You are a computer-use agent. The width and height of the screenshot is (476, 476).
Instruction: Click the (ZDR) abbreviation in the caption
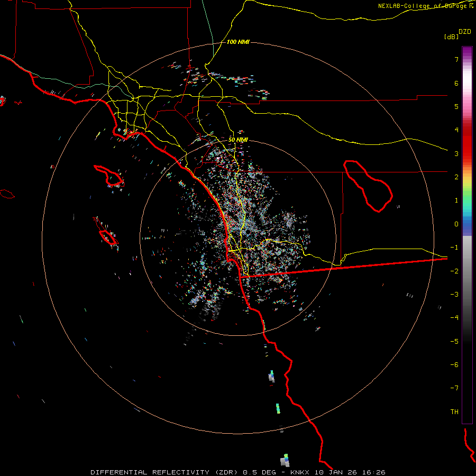coord(227,472)
